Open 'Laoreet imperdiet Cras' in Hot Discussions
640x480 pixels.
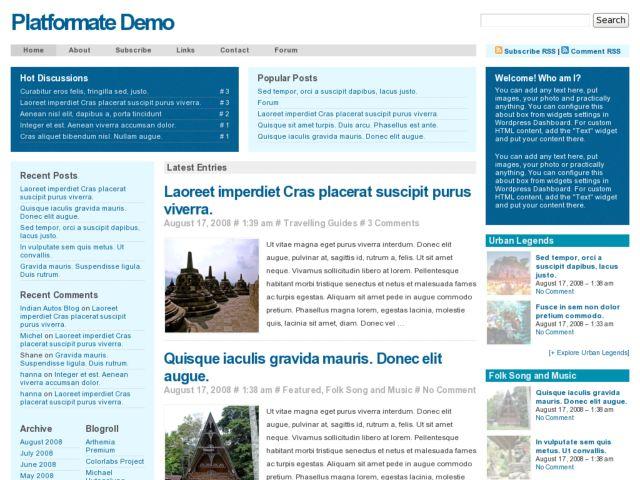(x=110, y=103)
